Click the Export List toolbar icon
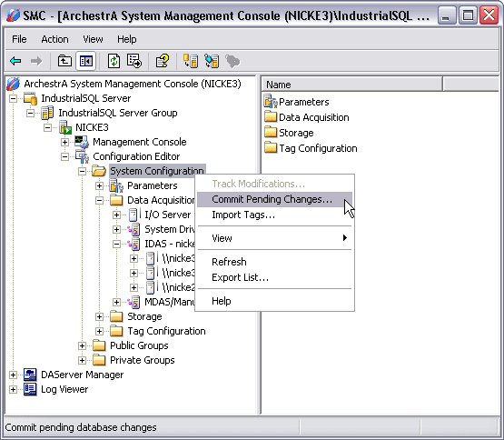 [x=134, y=61]
